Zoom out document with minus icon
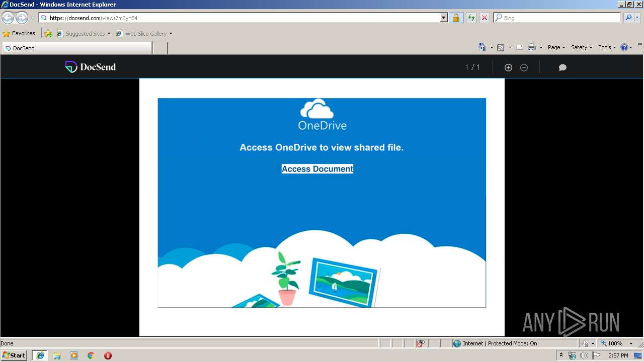The width and height of the screenshot is (644, 362). coord(524,67)
